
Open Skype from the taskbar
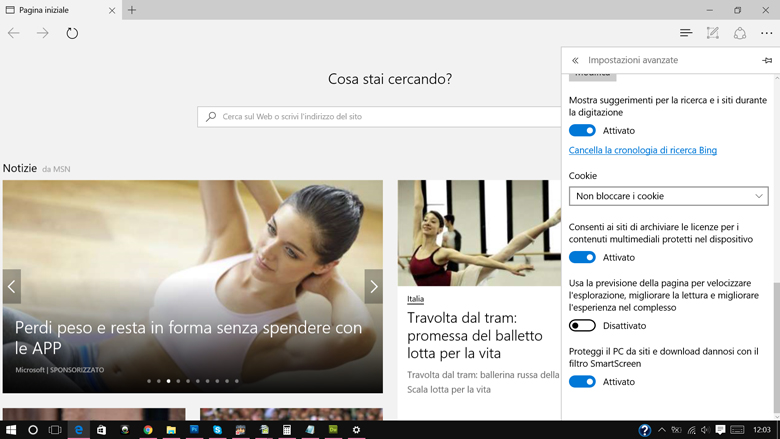[217, 430]
